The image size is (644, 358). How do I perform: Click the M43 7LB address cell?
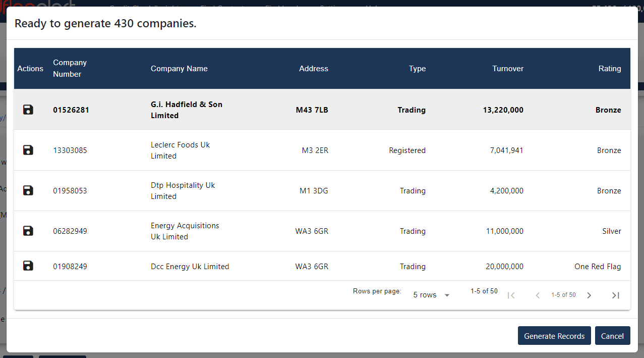312,110
